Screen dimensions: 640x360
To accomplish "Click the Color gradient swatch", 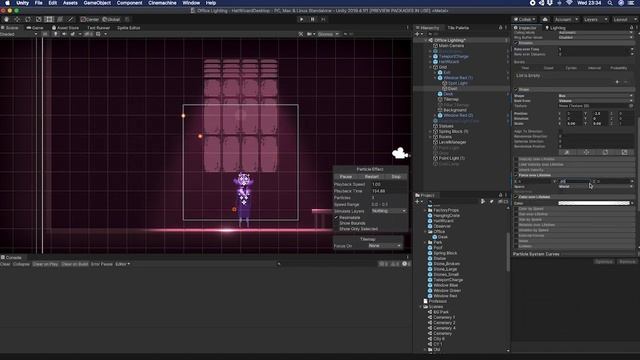I will [x=594, y=203].
